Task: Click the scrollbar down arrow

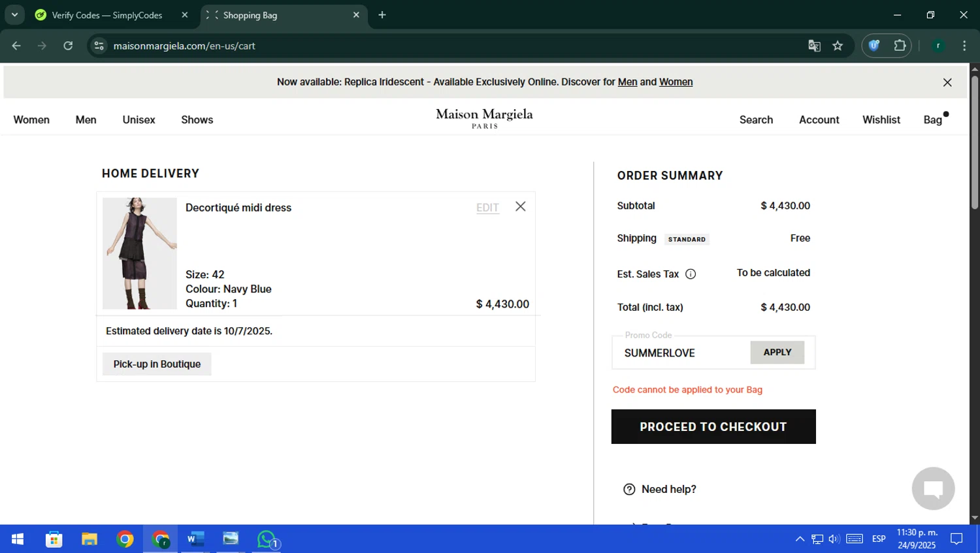Action: pyautogui.click(x=974, y=518)
